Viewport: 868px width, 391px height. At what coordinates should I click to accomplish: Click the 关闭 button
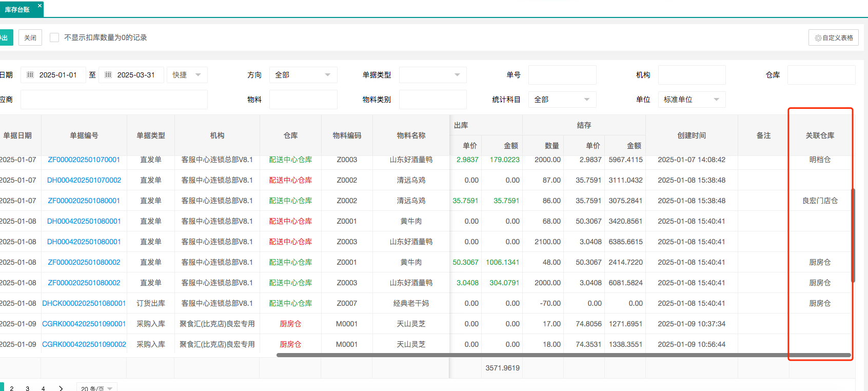coord(30,37)
